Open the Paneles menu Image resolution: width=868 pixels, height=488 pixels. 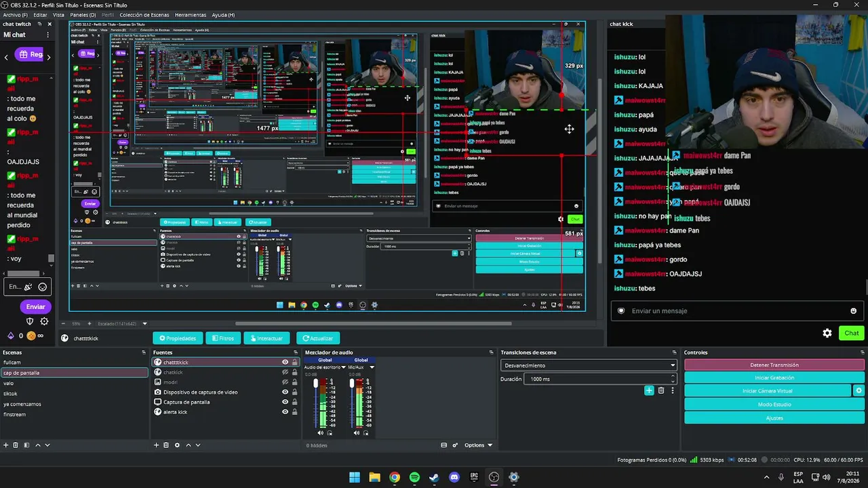(x=83, y=15)
